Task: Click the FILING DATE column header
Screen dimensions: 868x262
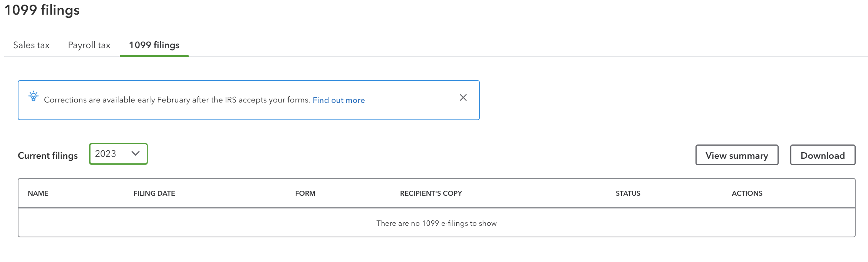Action: (x=154, y=193)
